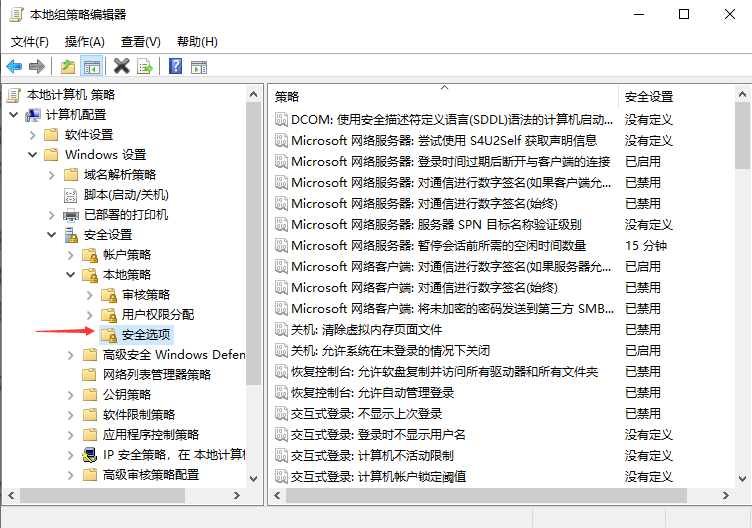Select the 脚本(启动/关机) scripts node
This screenshot has width=752, height=528.
point(126,194)
